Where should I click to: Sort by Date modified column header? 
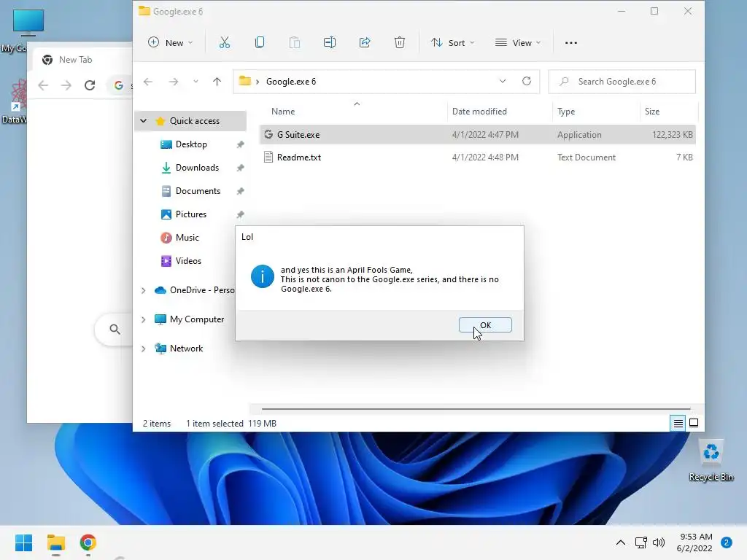point(479,112)
